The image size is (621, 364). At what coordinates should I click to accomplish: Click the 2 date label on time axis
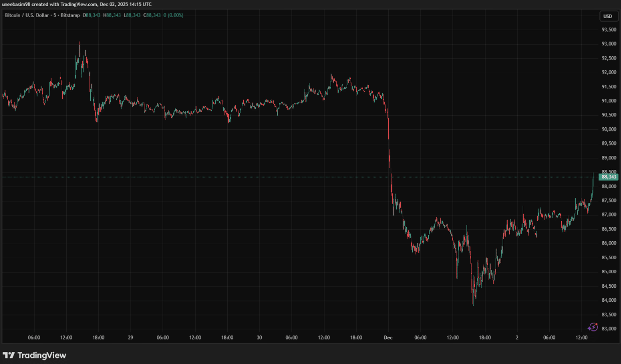517,338
